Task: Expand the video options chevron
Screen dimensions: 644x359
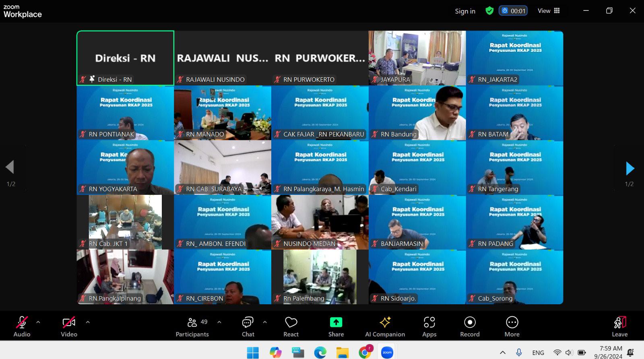Action: coord(88,322)
